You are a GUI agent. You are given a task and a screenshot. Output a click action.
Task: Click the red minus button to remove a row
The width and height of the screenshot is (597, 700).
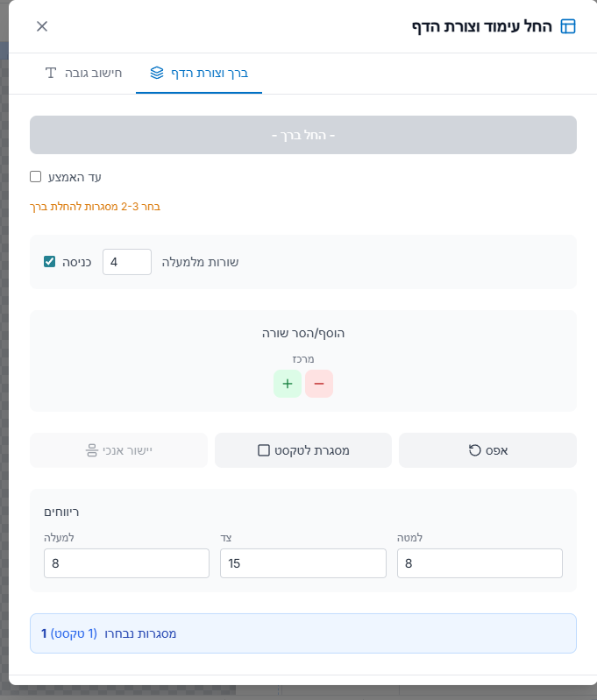coord(318,384)
